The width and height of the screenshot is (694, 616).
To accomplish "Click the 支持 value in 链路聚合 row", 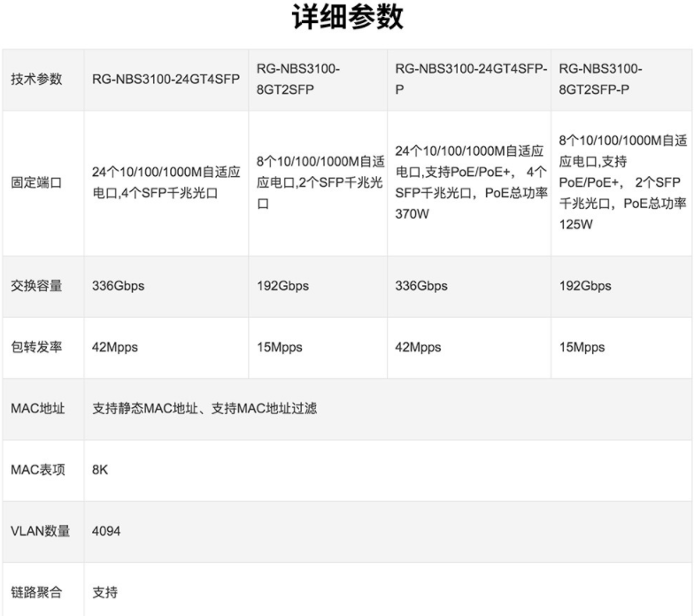I will pos(104,592).
